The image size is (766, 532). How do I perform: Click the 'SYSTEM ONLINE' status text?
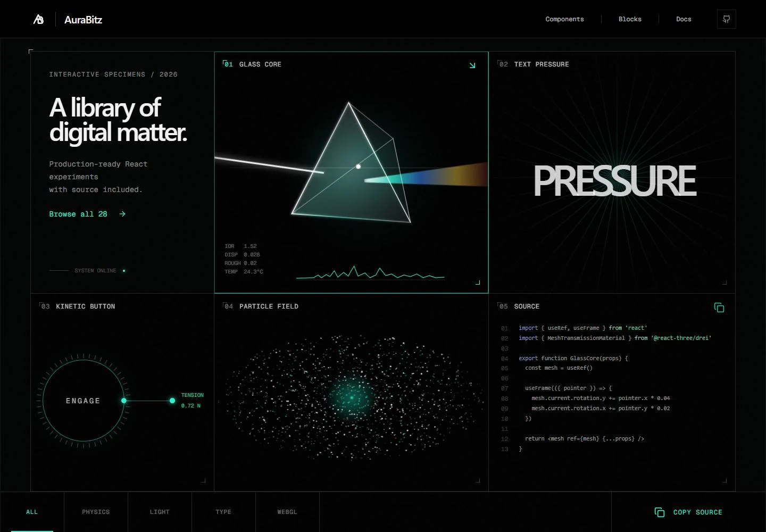(95, 271)
